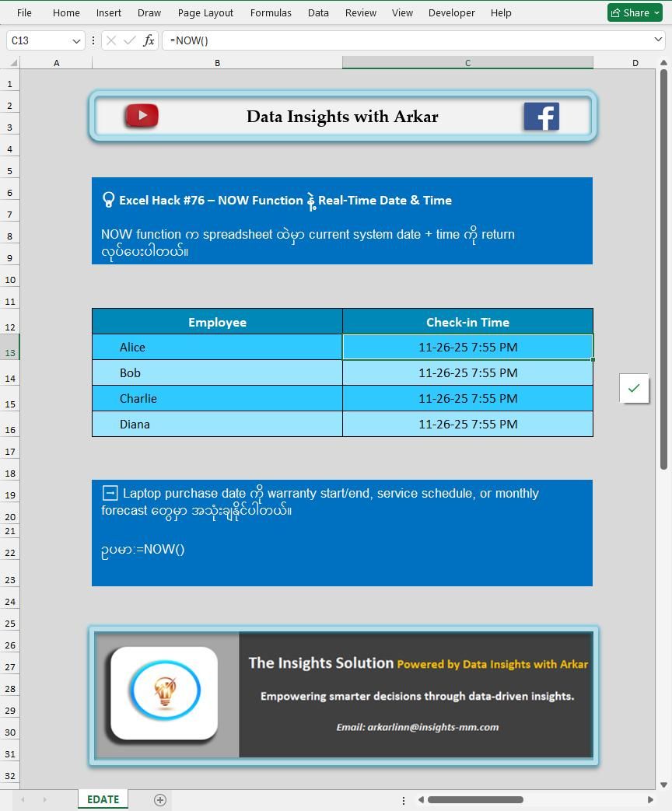This screenshot has height=811, width=672.
Task: Add a new sheet with plus icon
Action: [x=160, y=799]
